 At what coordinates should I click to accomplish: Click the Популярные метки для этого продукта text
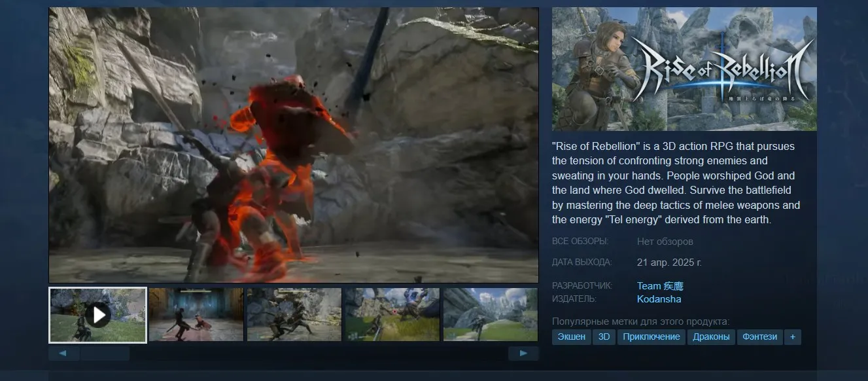(x=640, y=321)
